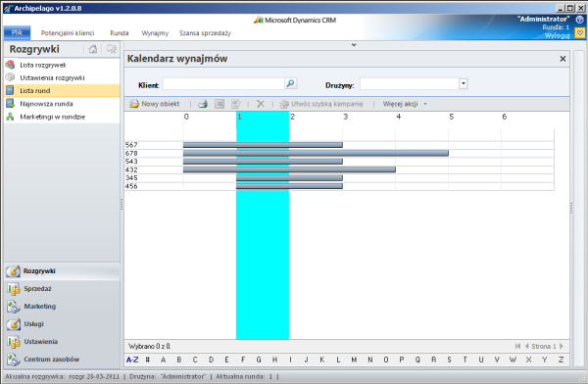Click the delete X icon in toolbar
This screenshot has width=588, height=384.
pos(261,104)
